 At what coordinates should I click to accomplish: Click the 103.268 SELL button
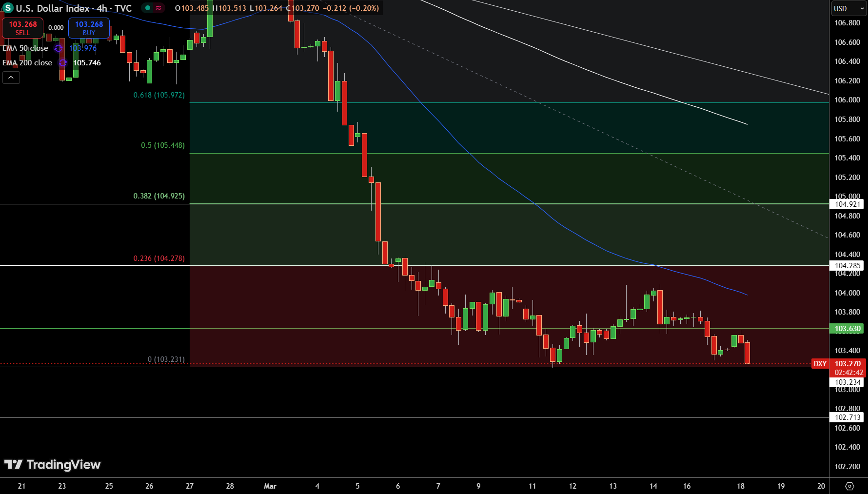pyautogui.click(x=22, y=28)
